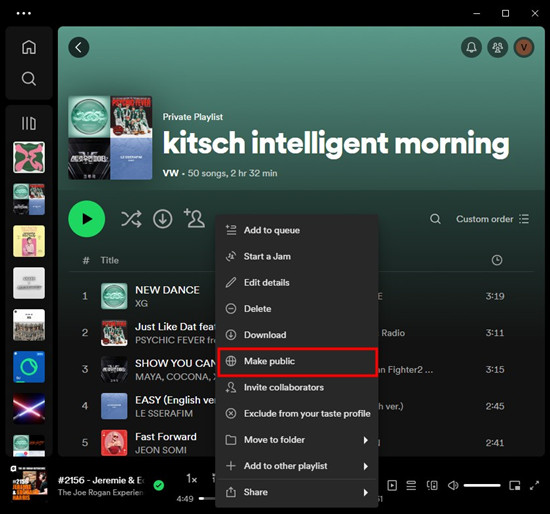The width and height of the screenshot is (550, 514).
Task: Mute the volume speaker icon
Action: [x=453, y=486]
